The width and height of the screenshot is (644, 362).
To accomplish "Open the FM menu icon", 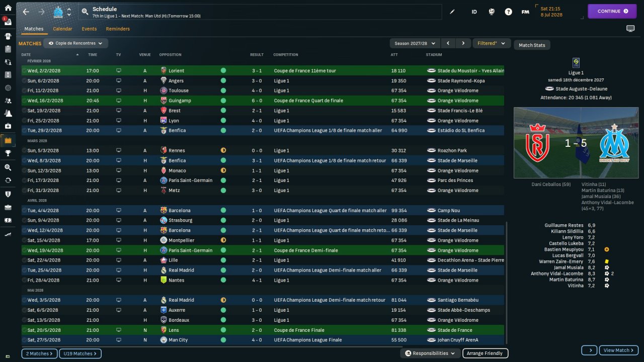I will [525, 12].
